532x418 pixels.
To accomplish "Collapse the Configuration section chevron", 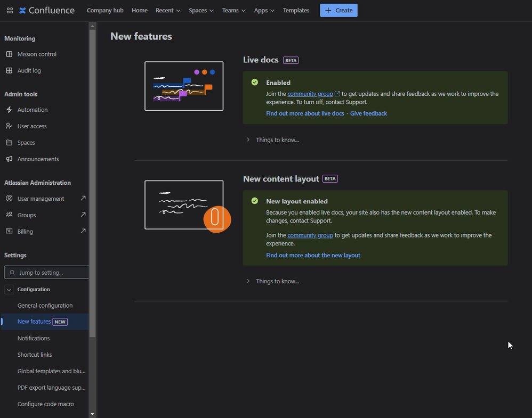I will 9,290.
